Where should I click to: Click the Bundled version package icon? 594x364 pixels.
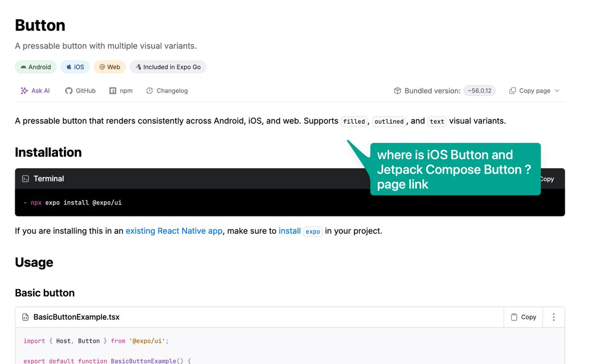[x=397, y=91]
